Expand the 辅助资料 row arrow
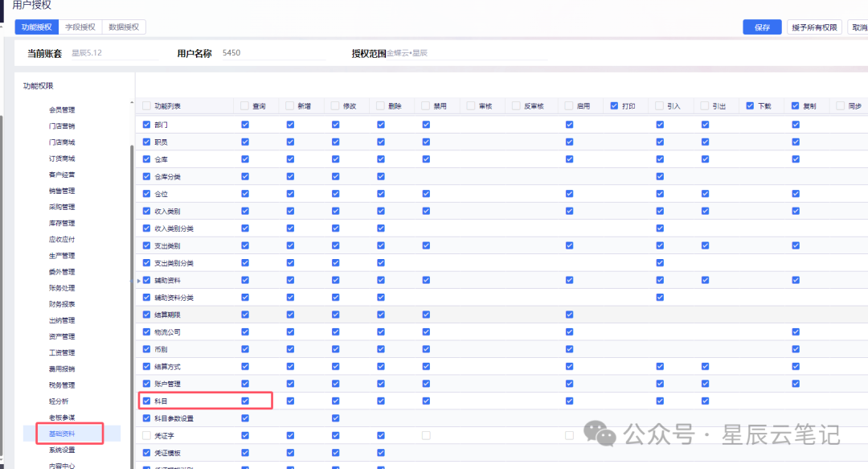This screenshot has height=469, width=868. pyautogui.click(x=138, y=281)
